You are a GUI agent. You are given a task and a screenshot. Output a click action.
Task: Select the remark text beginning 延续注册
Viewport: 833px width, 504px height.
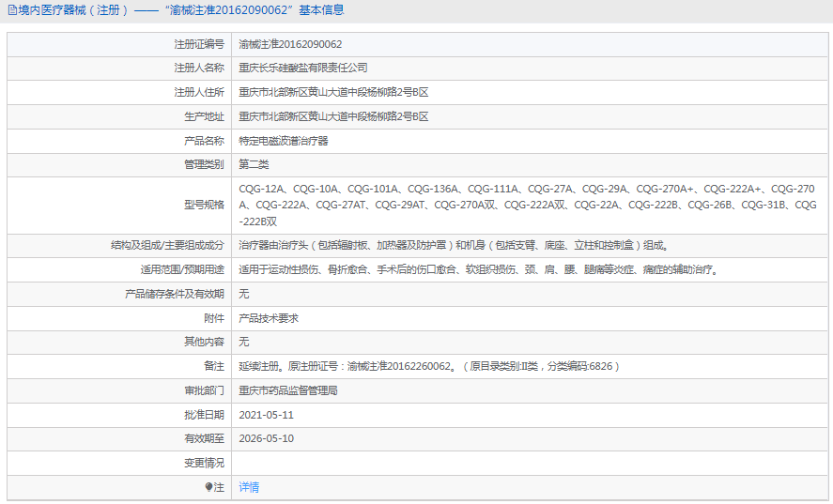(429, 366)
